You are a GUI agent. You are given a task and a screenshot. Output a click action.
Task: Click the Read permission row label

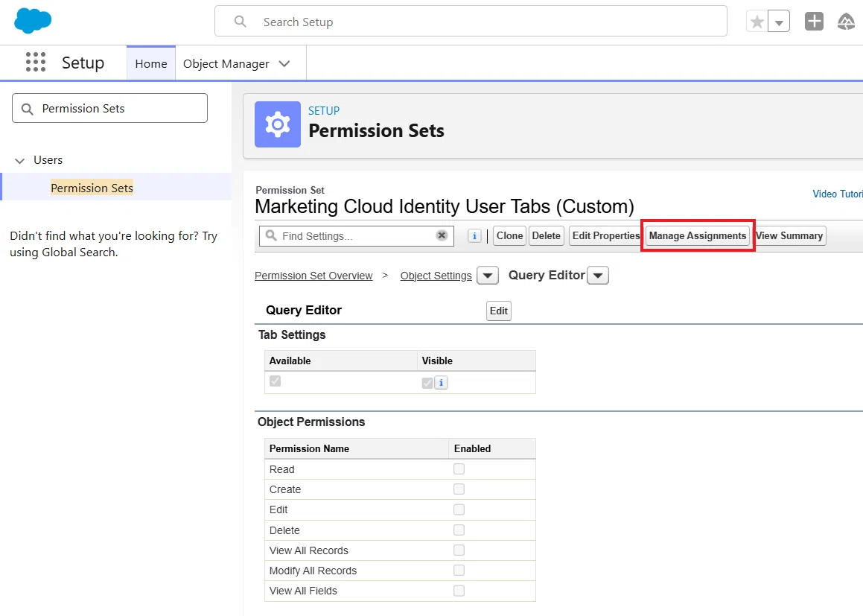pos(281,469)
